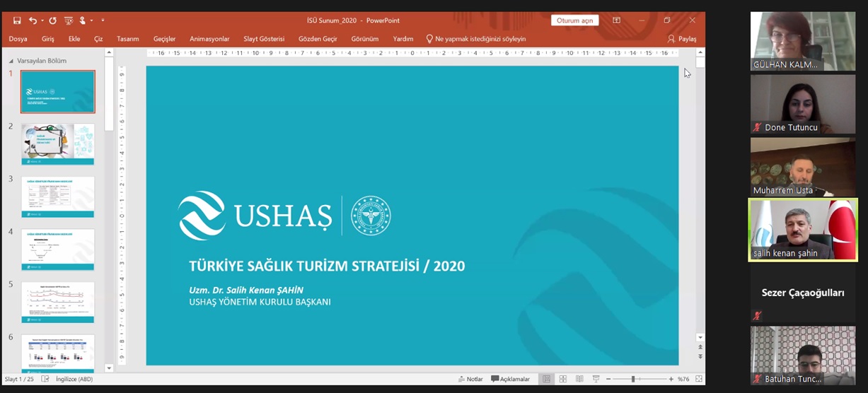
Task: Click the Undo arrow icon
Action: [33, 20]
